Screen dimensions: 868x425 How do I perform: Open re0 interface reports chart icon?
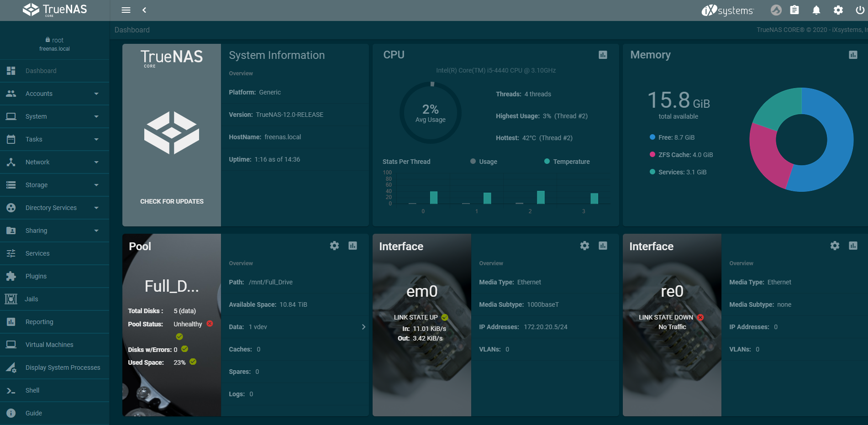853,246
